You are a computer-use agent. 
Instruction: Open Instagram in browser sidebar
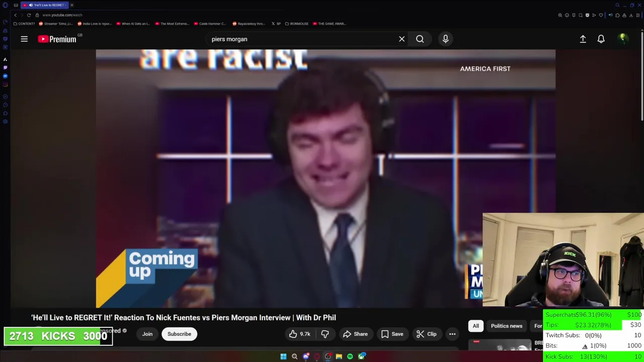click(x=5, y=84)
